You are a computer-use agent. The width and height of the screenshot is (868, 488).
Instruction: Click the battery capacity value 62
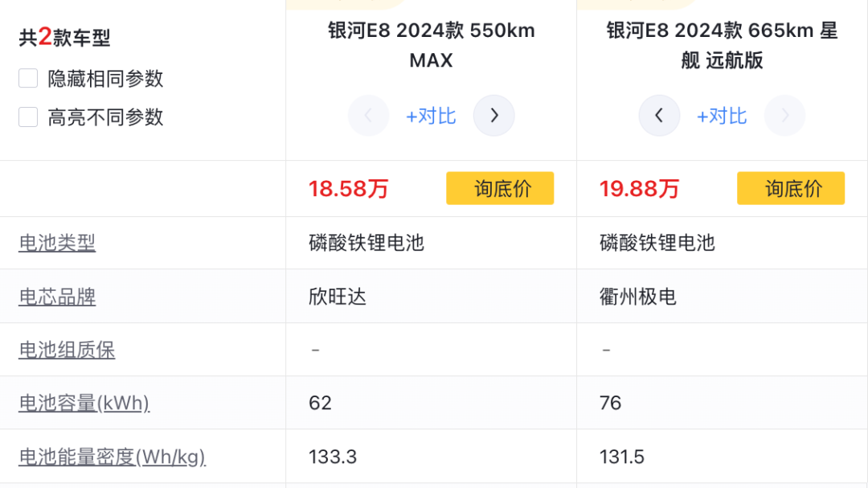click(320, 403)
